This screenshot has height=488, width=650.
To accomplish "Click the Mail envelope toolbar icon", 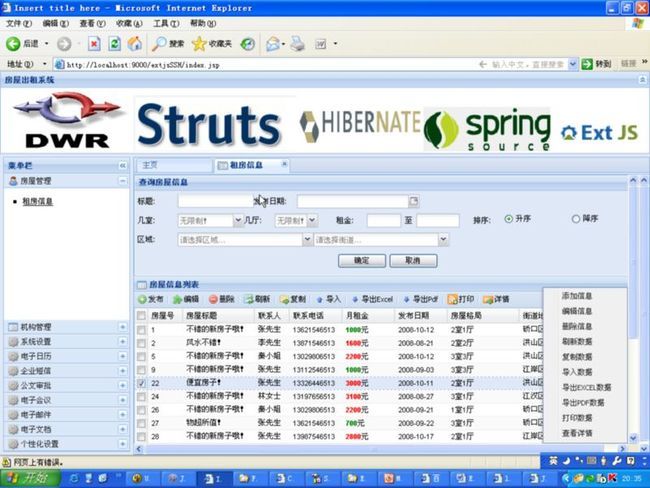I will pyautogui.click(x=273, y=44).
